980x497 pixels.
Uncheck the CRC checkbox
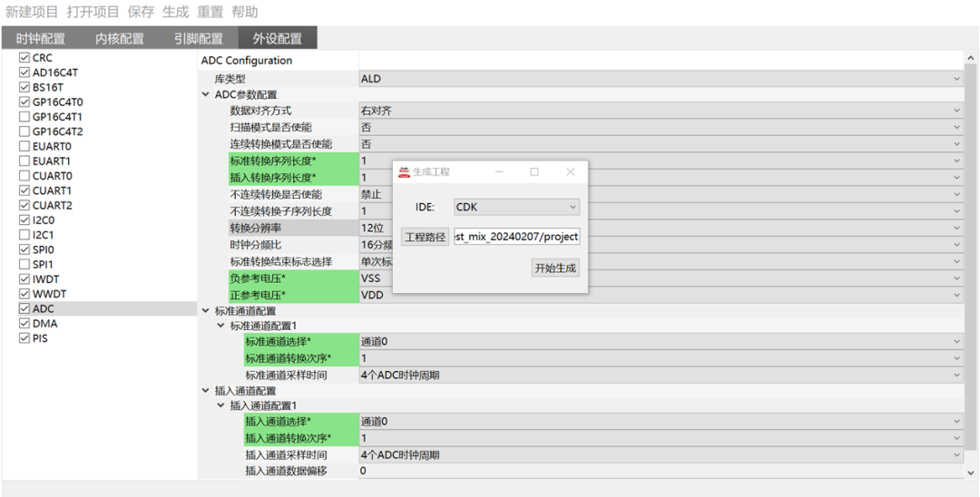(x=24, y=57)
